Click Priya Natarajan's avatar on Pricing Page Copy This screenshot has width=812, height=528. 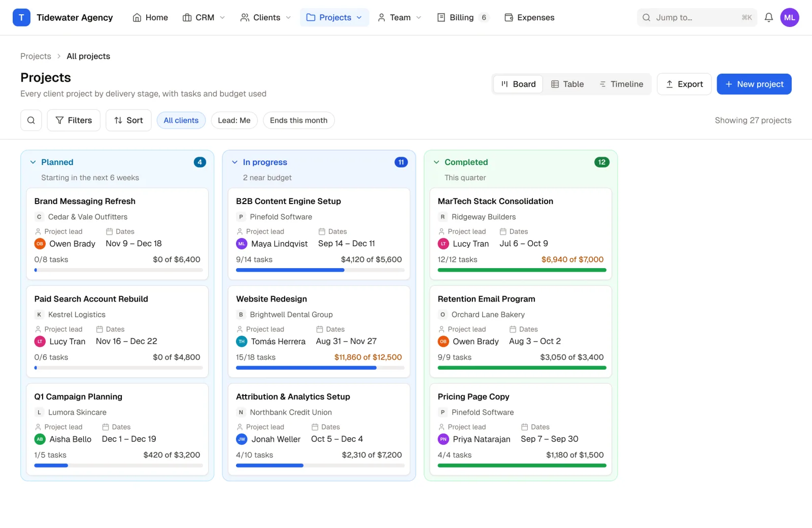pyautogui.click(x=444, y=439)
